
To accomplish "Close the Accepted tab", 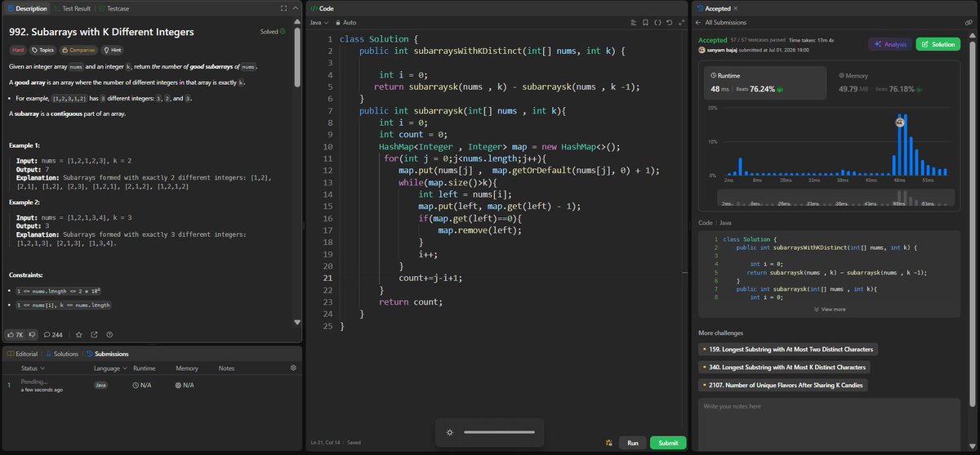I will pos(737,8).
